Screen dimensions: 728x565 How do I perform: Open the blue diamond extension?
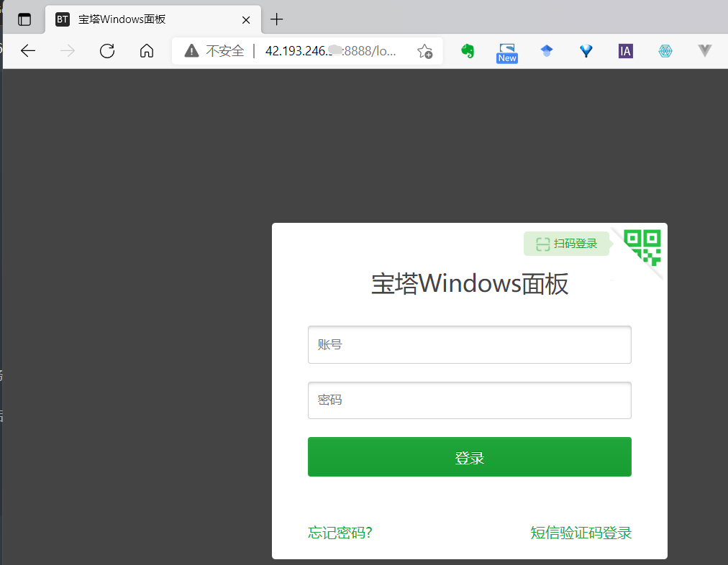point(586,51)
